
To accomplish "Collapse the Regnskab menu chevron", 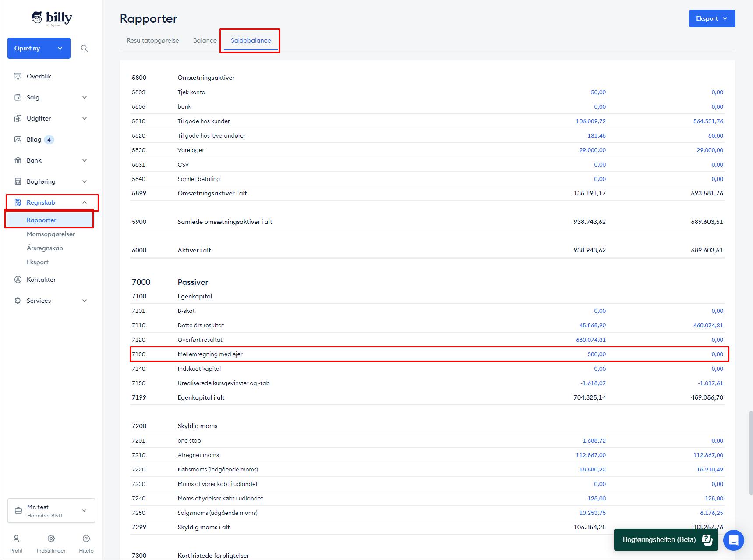I will [x=85, y=202].
